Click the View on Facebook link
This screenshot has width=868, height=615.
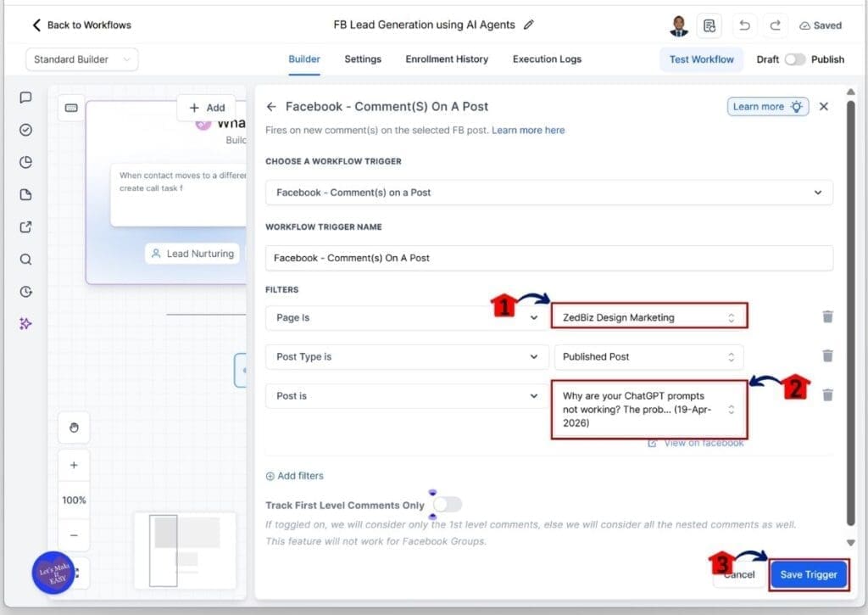(x=695, y=442)
